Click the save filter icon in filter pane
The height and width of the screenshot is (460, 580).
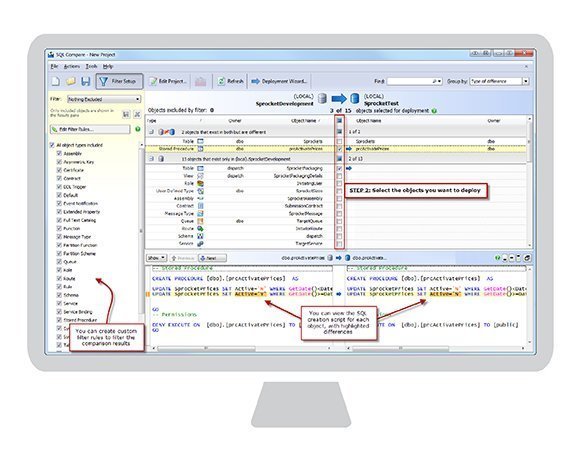(x=126, y=114)
